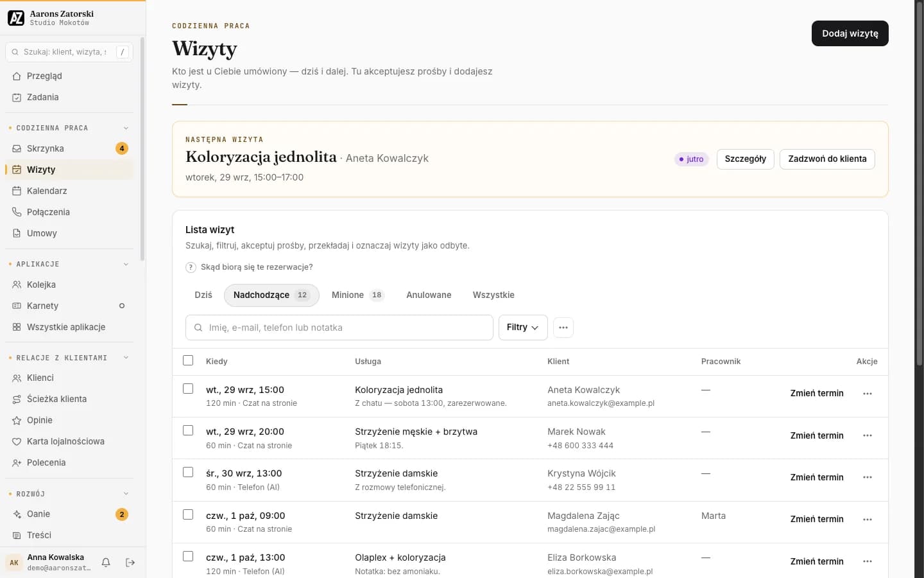The image size is (924, 578).
Task: Click Zmień termin for Krystyna Wójcik
Action: click(x=817, y=477)
